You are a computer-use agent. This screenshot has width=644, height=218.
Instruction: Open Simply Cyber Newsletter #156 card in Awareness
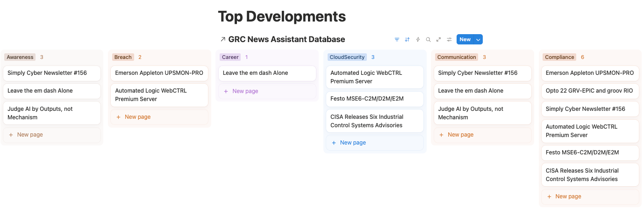pyautogui.click(x=52, y=73)
